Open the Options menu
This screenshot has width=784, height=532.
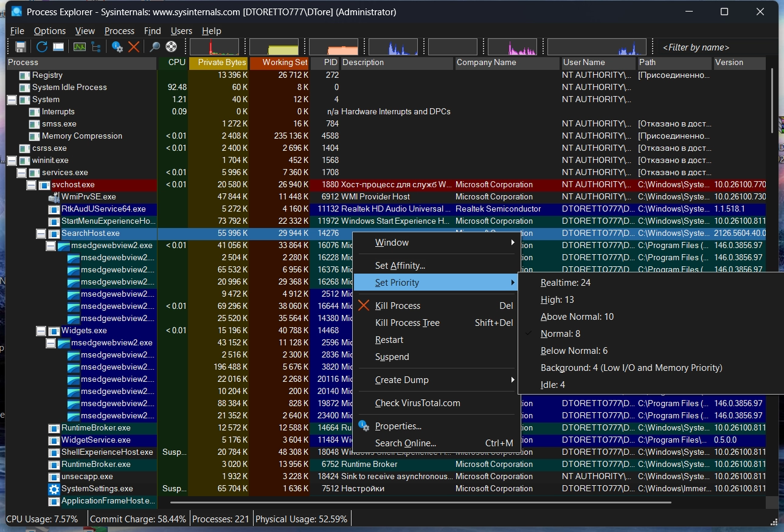[49, 31]
